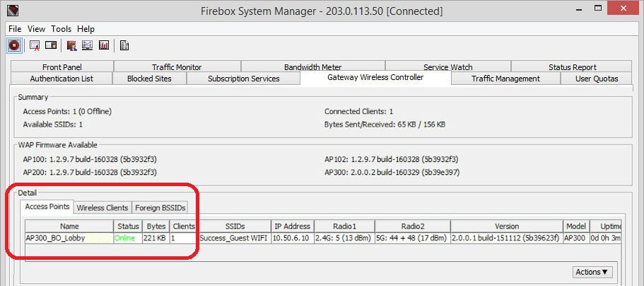This screenshot has height=286, width=644.
Task: Click the AP200 firmware version text
Action: click(x=90, y=172)
